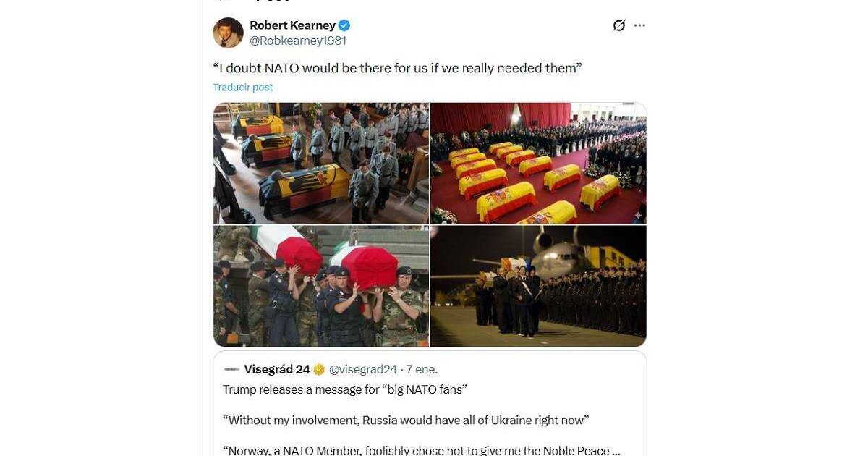Click the "Without my involvement" quoted line
Image resolution: width=868 pixels, height=456 pixels.
[x=405, y=420]
